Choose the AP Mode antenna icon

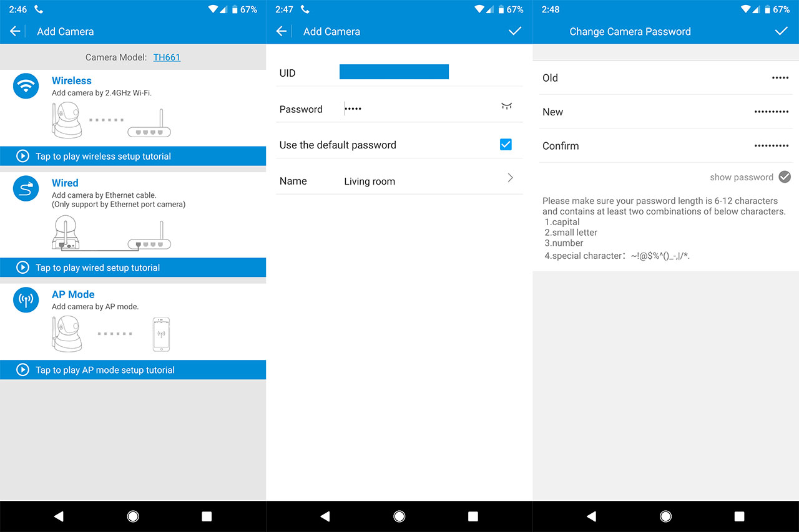tap(26, 300)
